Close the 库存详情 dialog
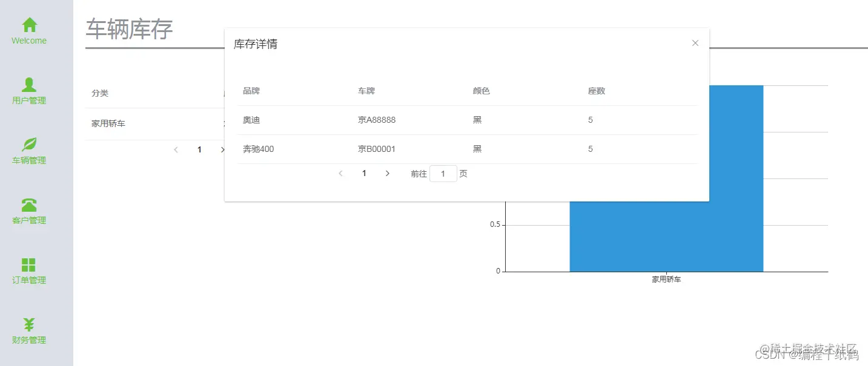Screen dimensions: 868x366 (x=695, y=43)
